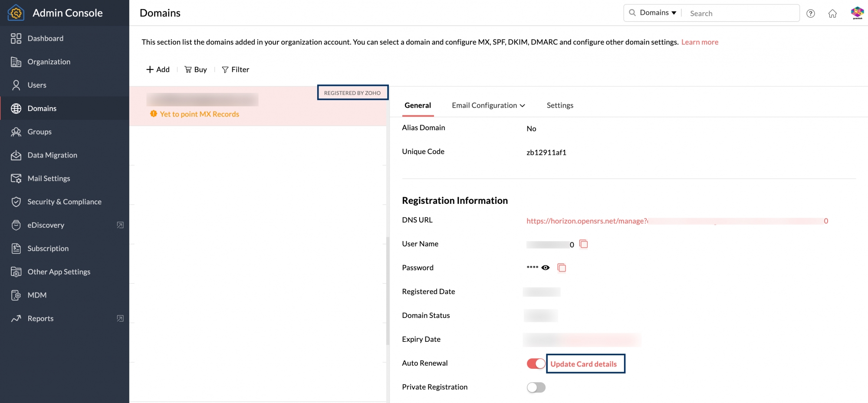The image size is (868, 403).
Task: Go to home via house icon
Action: (832, 13)
